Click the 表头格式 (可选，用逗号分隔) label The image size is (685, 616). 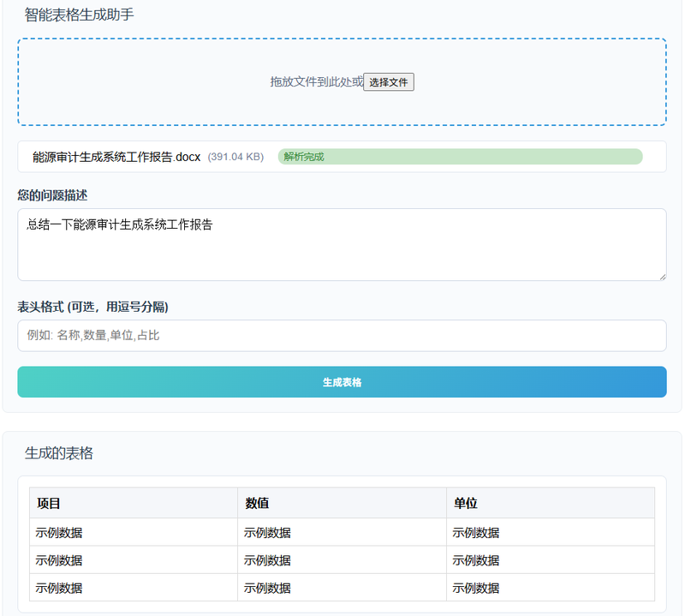(92, 307)
